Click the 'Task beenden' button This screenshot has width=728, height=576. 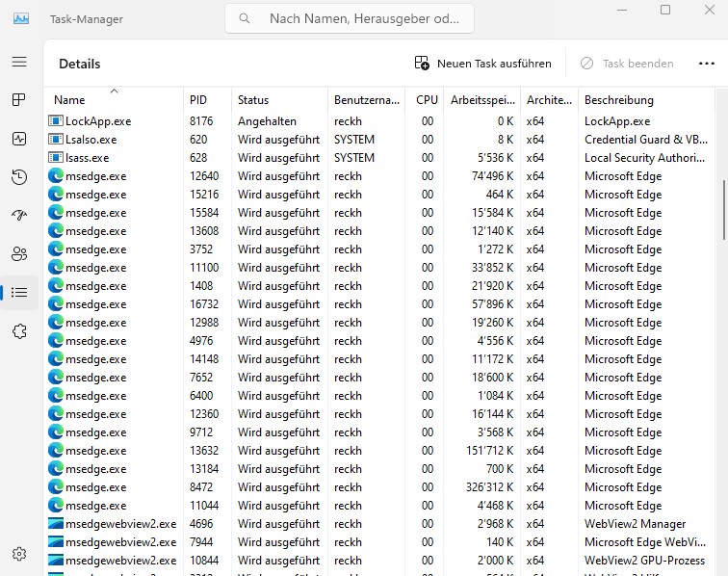(x=627, y=64)
